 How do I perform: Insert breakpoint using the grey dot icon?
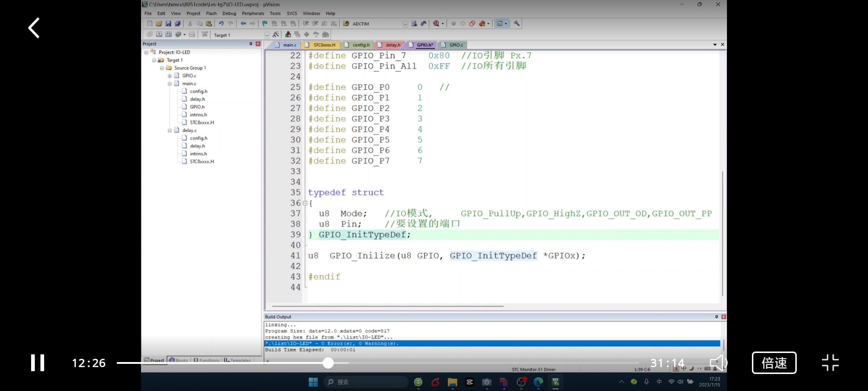[x=453, y=24]
